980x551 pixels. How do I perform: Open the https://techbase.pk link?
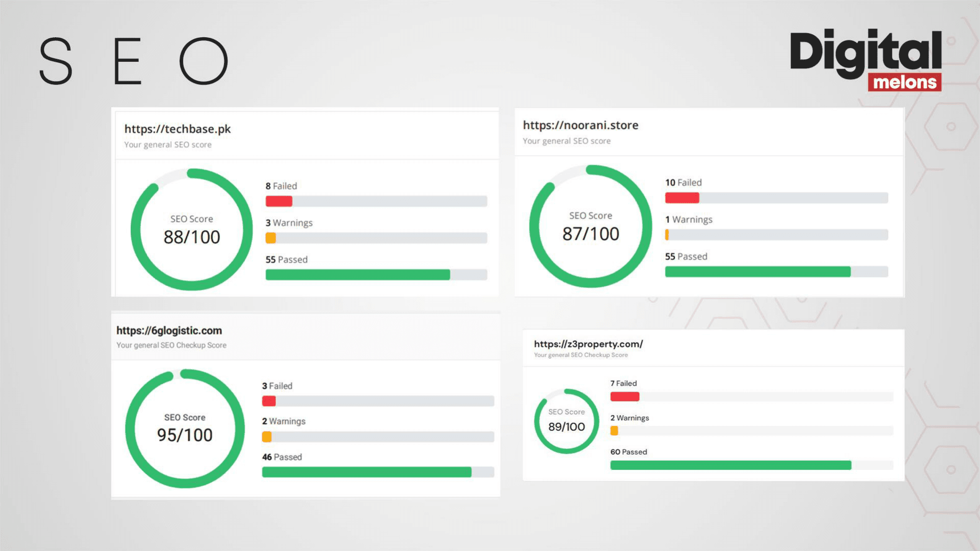click(178, 129)
